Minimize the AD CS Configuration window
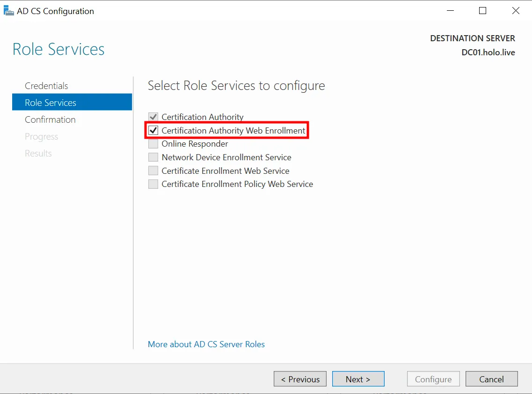The width and height of the screenshot is (532, 394). [450, 11]
